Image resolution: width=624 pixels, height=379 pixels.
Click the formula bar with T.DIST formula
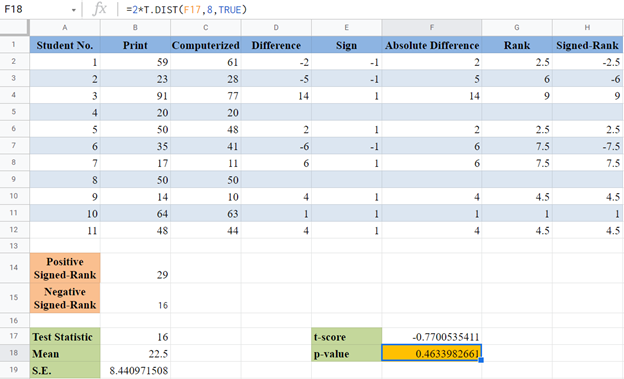pos(372,9)
